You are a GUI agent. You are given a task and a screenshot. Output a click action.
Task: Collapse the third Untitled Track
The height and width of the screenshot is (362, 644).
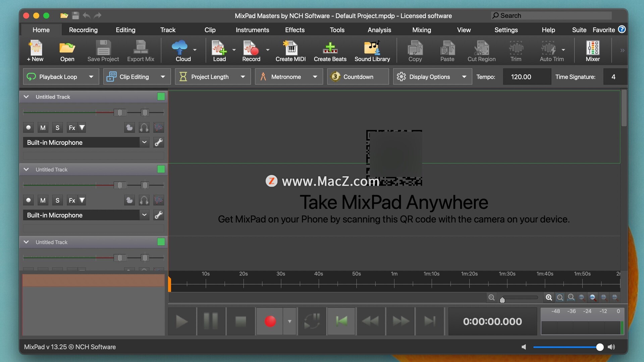click(26, 242)
